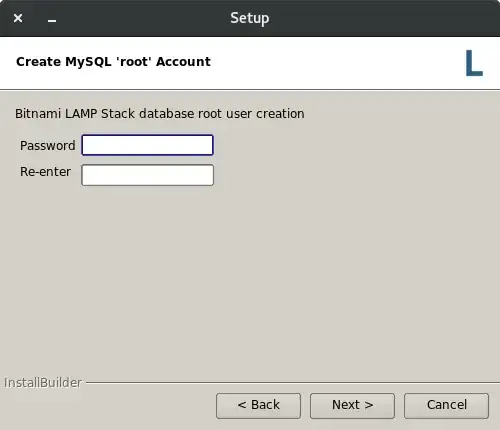Focus the Re-enter password field
The width and height of the screenshot is (500, 430).
[147, 175]
